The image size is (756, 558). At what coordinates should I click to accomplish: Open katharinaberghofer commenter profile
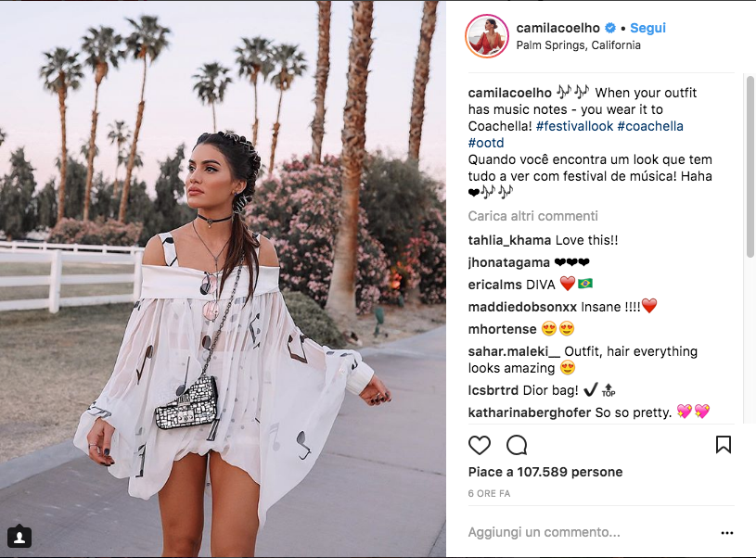(x=530, y=412)
